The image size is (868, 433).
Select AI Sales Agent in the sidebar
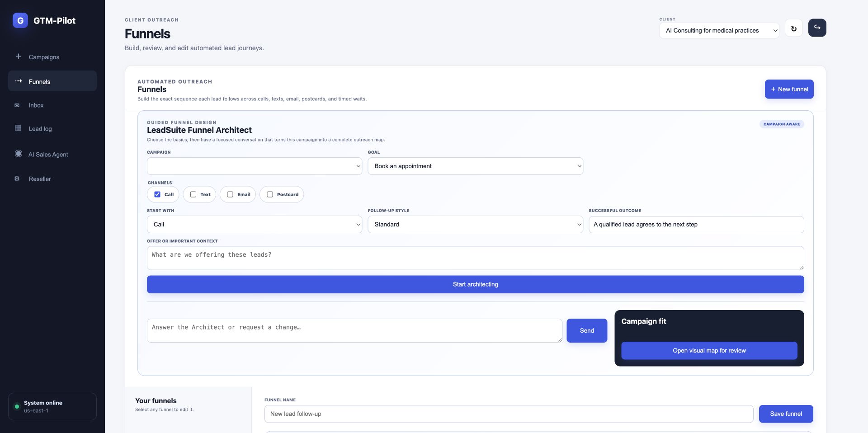pos(52,154)
